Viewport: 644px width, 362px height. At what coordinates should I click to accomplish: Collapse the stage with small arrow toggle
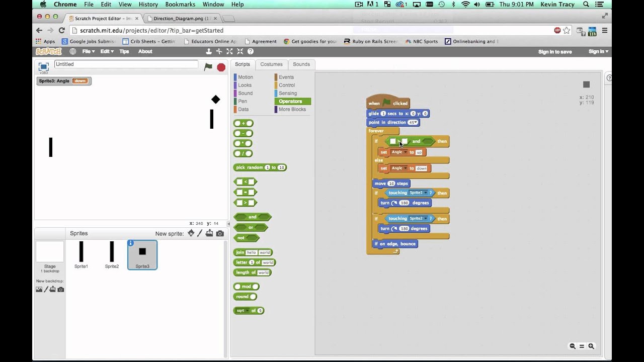(229, 224)
